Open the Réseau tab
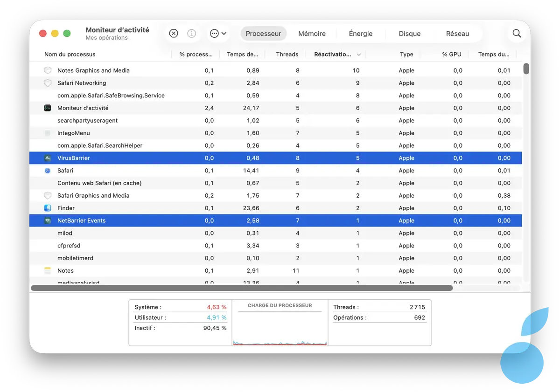Image resolution: width=560 pixels, height=392 pixels. point(457,33)
